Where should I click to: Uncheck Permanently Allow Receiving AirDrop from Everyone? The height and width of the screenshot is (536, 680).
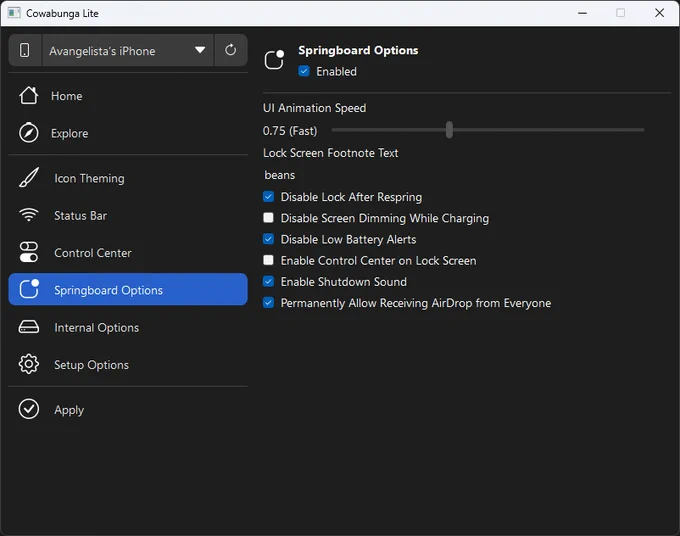(268, 303)
